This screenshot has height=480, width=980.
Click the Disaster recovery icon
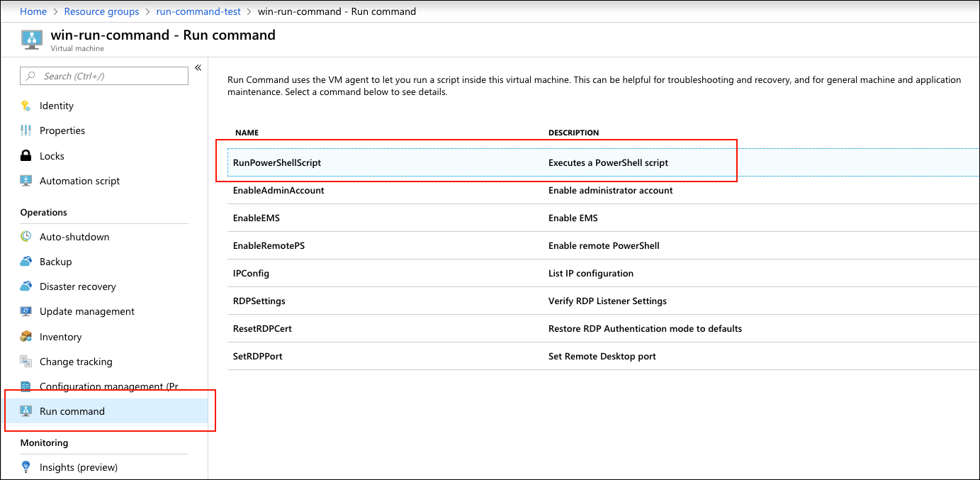point(26,286)
